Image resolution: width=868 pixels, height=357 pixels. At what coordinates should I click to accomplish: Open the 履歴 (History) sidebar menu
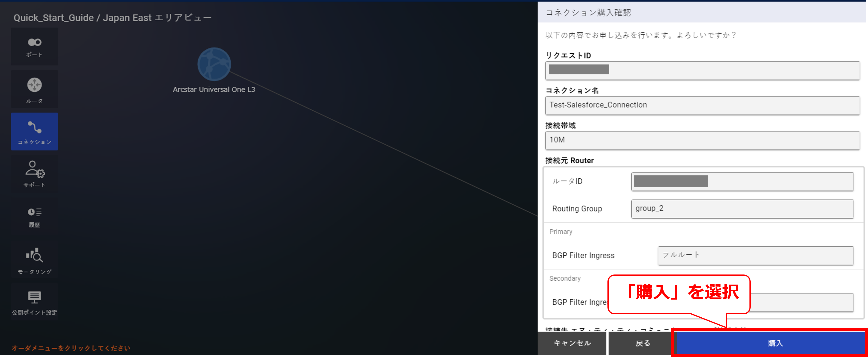(34, 216)
